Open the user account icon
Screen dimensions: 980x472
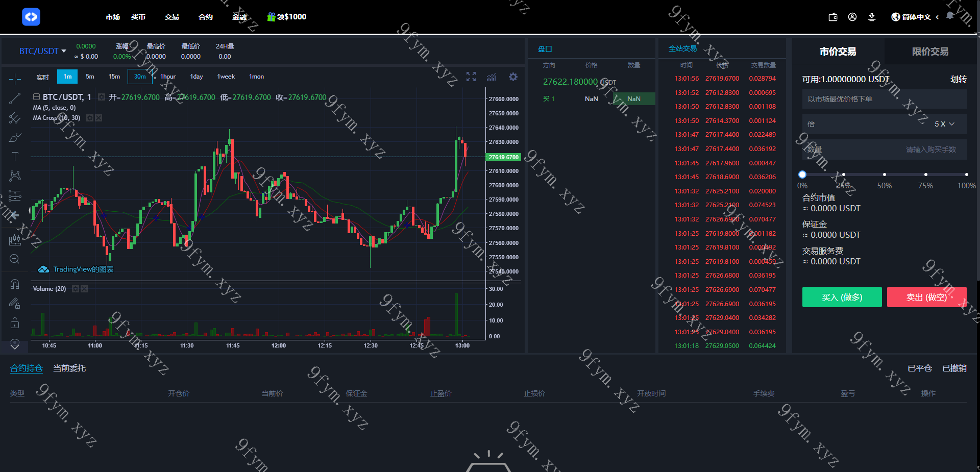click(852, 17)
